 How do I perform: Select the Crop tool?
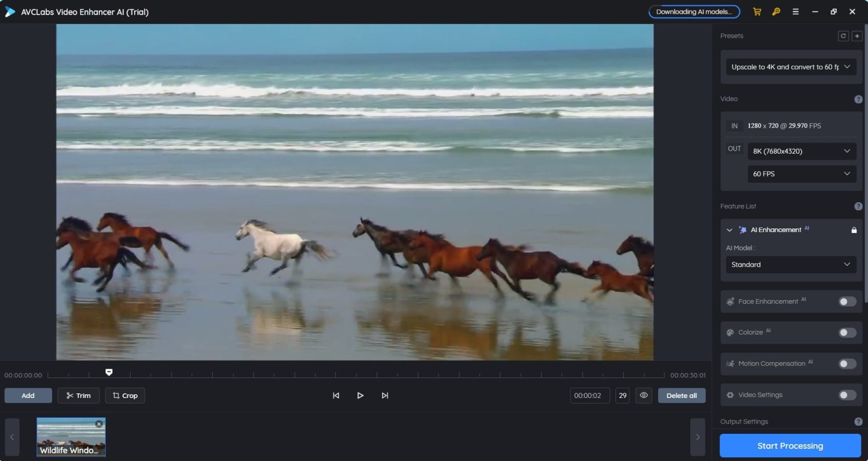124,395
